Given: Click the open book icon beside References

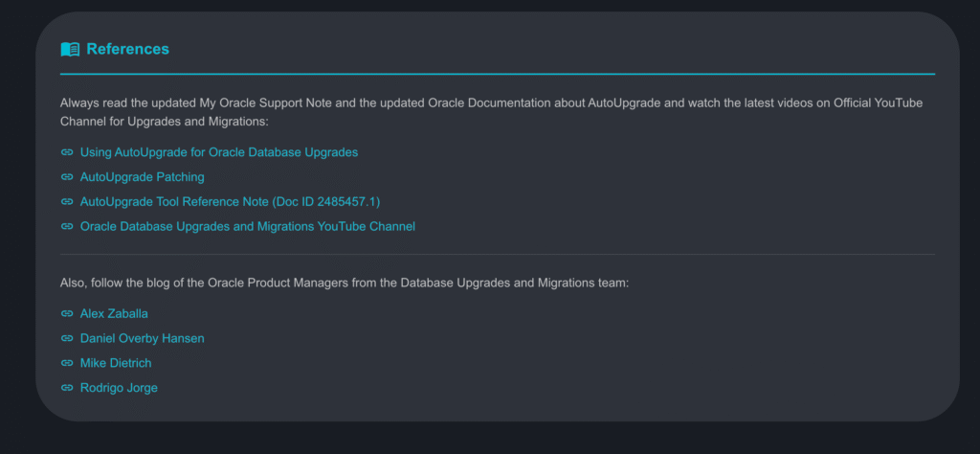Looking at the screenshot, I should pyautogui.click(x=70, y=49).
